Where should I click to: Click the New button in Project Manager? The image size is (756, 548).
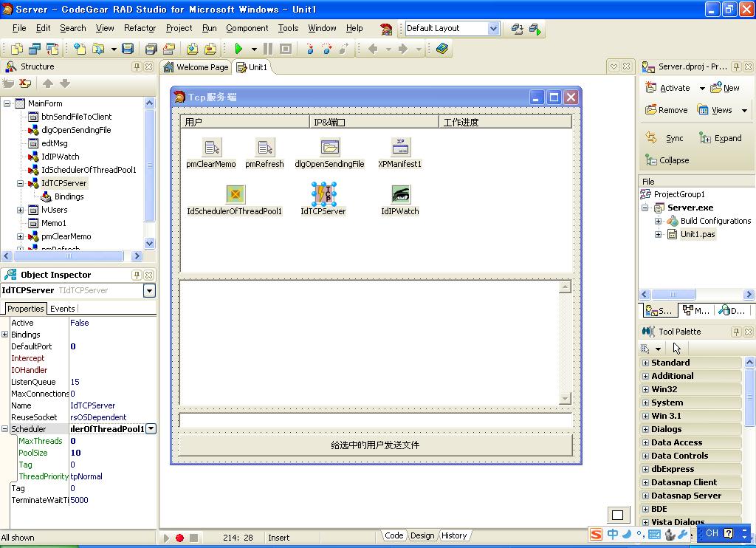click(x=725, y=88)
